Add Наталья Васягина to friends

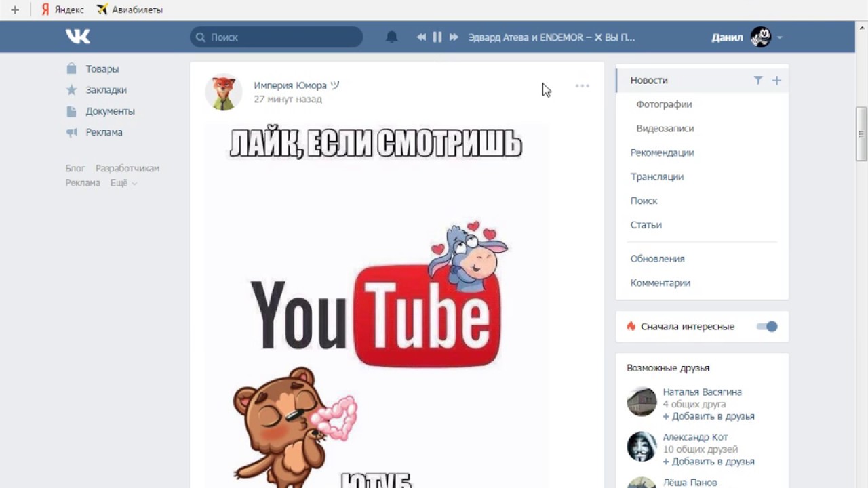(708, 416)
